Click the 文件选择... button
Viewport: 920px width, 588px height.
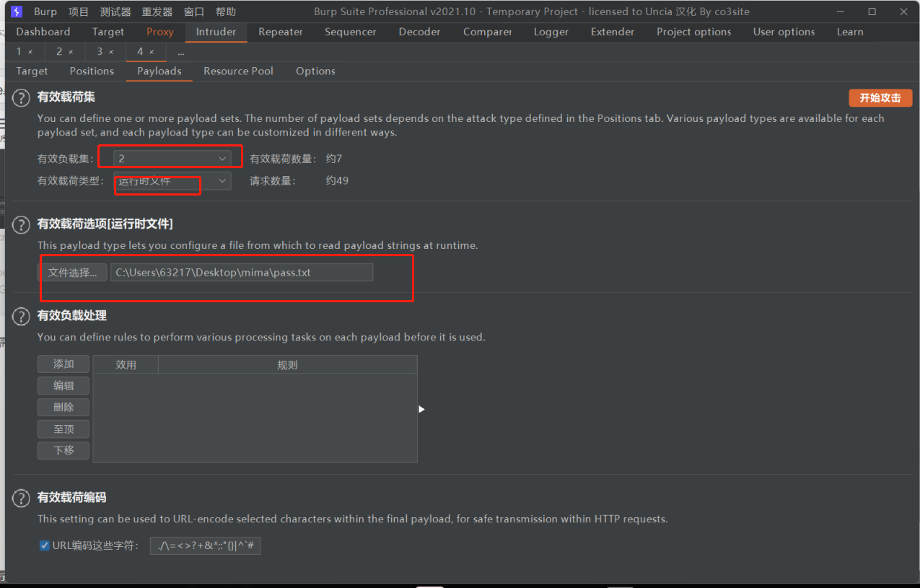(72, 272)
